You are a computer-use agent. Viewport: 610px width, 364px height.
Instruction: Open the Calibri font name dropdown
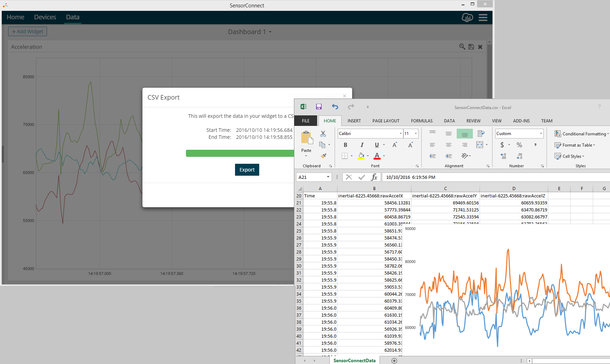pyautogui.click(x=401, y=134)
